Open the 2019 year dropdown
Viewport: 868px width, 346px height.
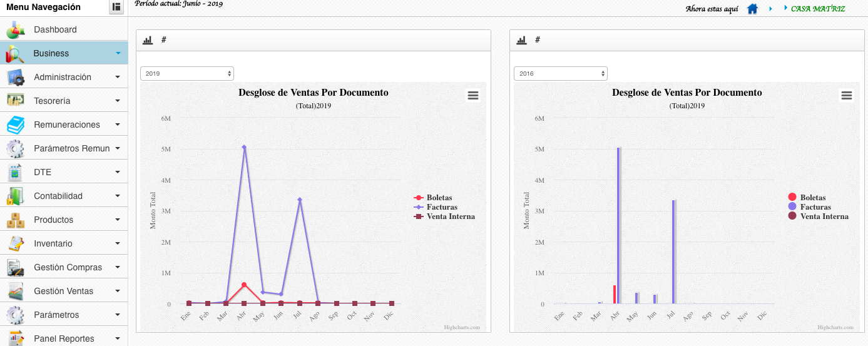tap(187, 73)
